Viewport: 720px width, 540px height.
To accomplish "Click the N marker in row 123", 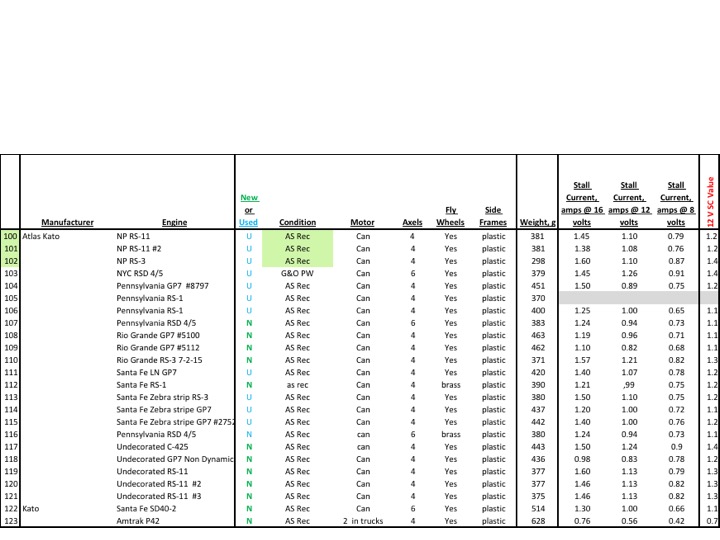I will [249, 521].
